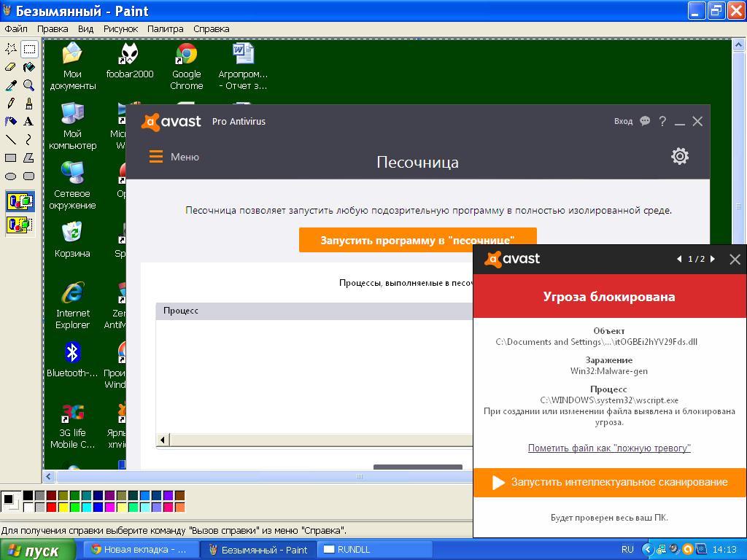Viewport: 747px width, 560px height.
Task: Click the orange Avast tray icon
Action: [687, 549]
